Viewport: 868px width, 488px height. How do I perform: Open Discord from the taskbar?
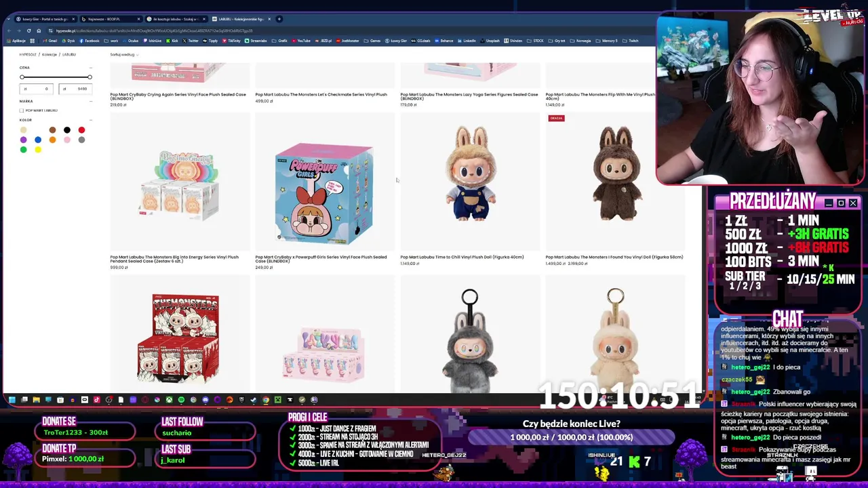point(205,400)
